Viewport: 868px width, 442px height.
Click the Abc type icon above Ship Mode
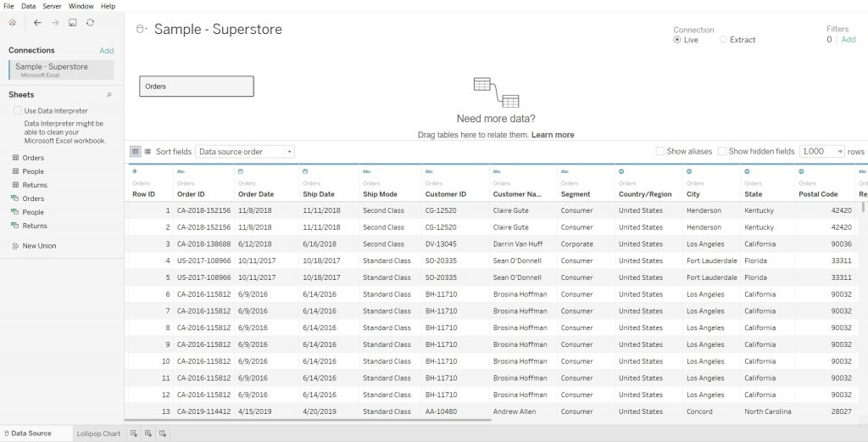coord(367,171)
